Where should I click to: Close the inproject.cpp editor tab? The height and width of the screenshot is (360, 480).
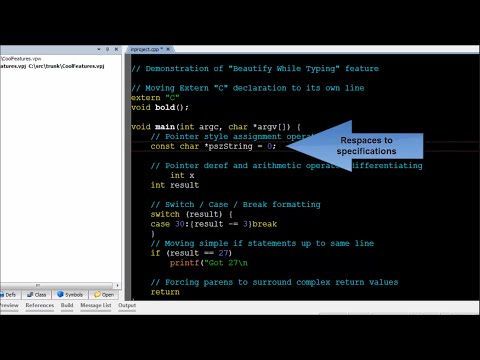(x=168, y=49)
